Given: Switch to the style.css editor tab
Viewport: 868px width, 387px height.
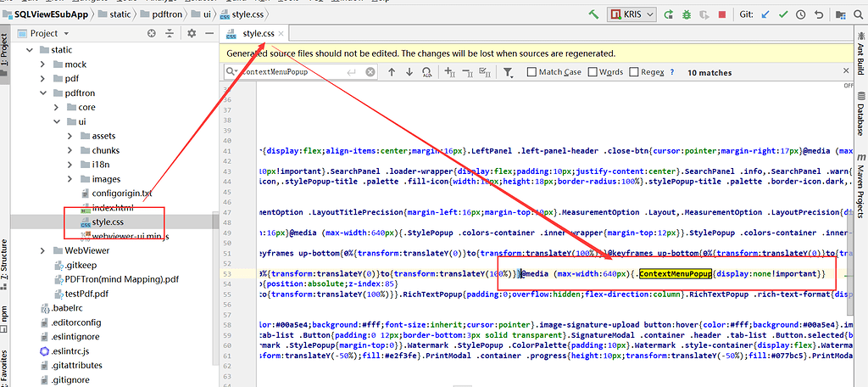Looking at the screenshot, I should pos(258,33).
